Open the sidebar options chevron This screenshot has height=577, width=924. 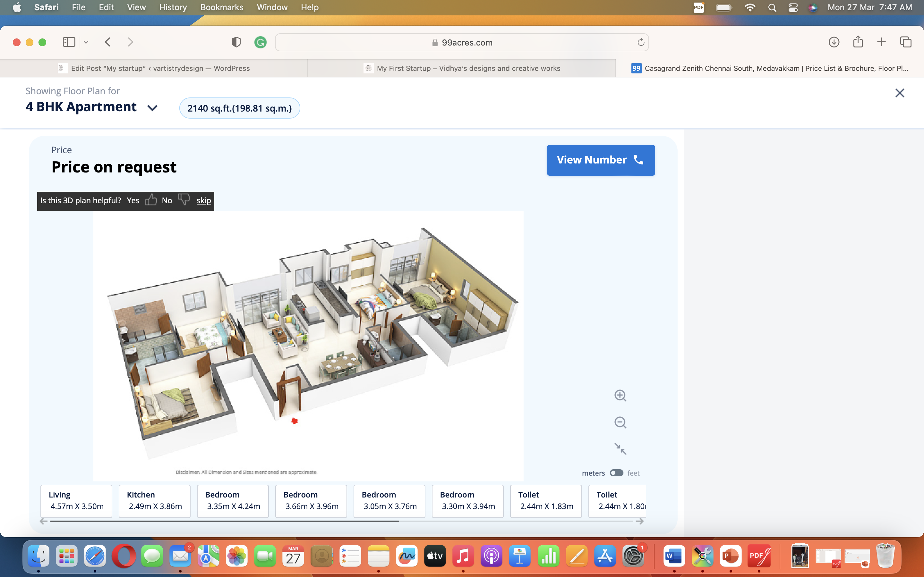click(86, 42)
